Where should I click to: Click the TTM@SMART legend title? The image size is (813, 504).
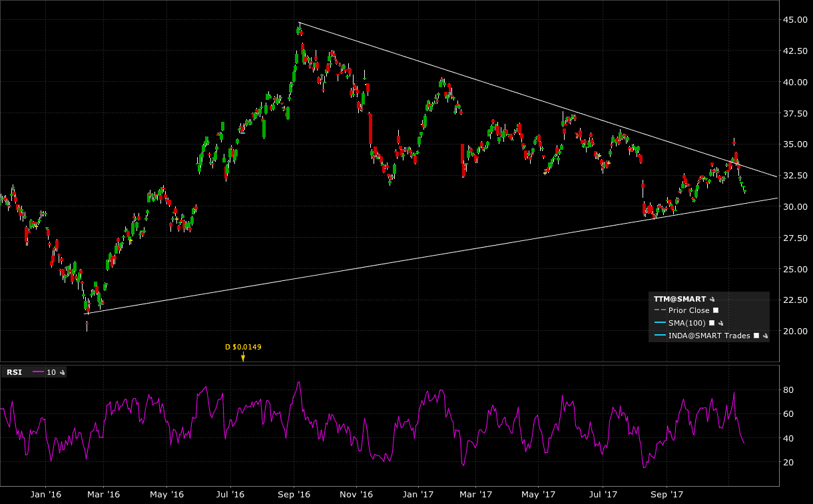pos(680,300)
